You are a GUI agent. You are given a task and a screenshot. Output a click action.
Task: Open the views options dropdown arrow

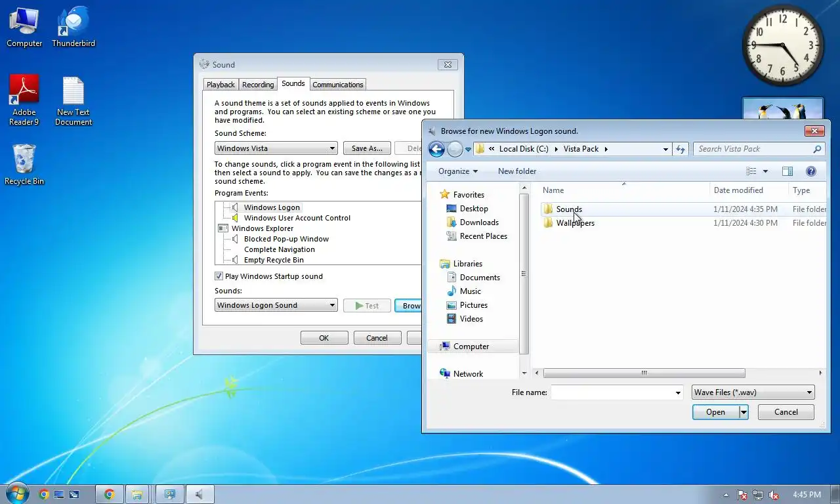coord(765,171)
